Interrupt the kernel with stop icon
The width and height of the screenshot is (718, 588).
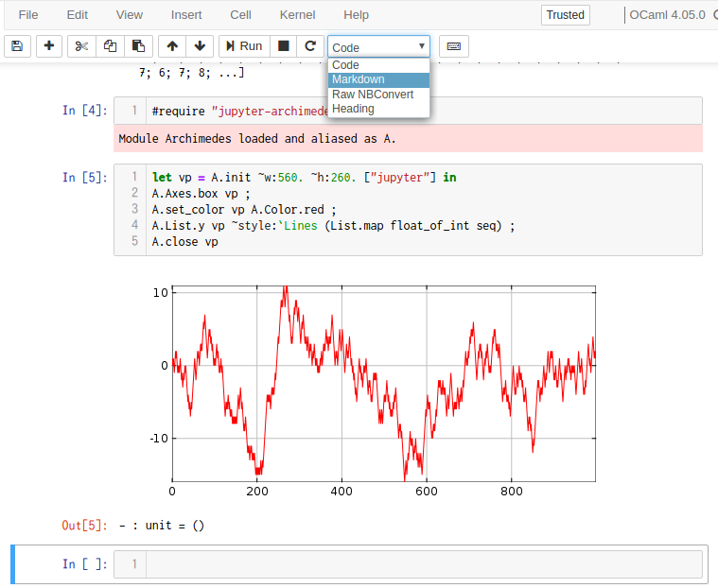pos(284,46)
